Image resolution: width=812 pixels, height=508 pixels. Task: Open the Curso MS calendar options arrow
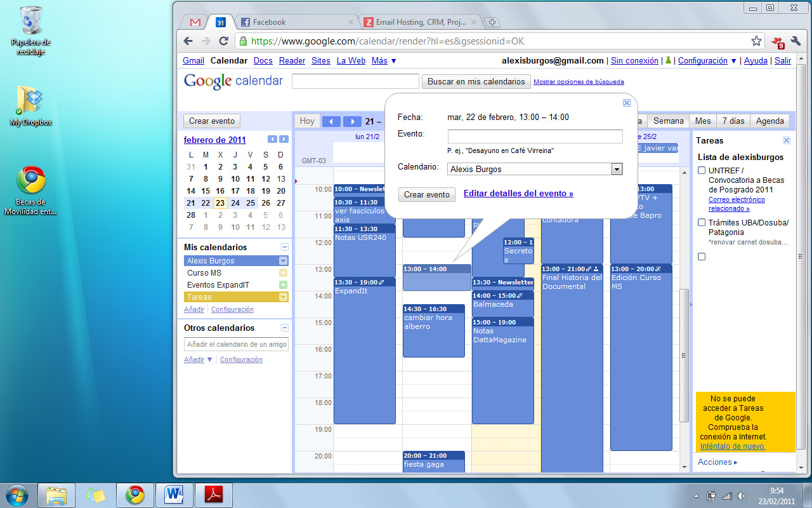284,273
